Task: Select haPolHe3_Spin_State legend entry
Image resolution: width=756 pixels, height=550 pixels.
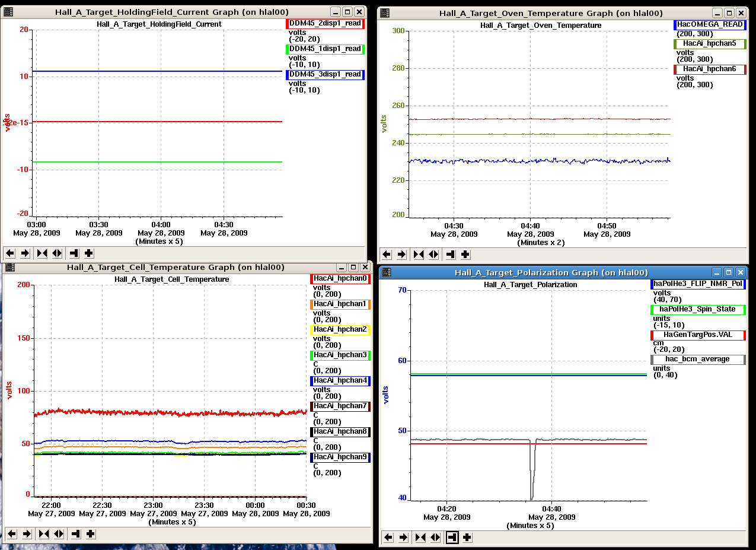Action: point(698,310)
